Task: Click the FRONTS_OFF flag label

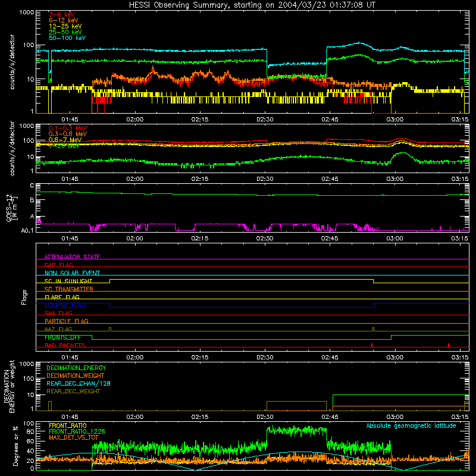Action: pyautogui.click(x=62, y=337)
